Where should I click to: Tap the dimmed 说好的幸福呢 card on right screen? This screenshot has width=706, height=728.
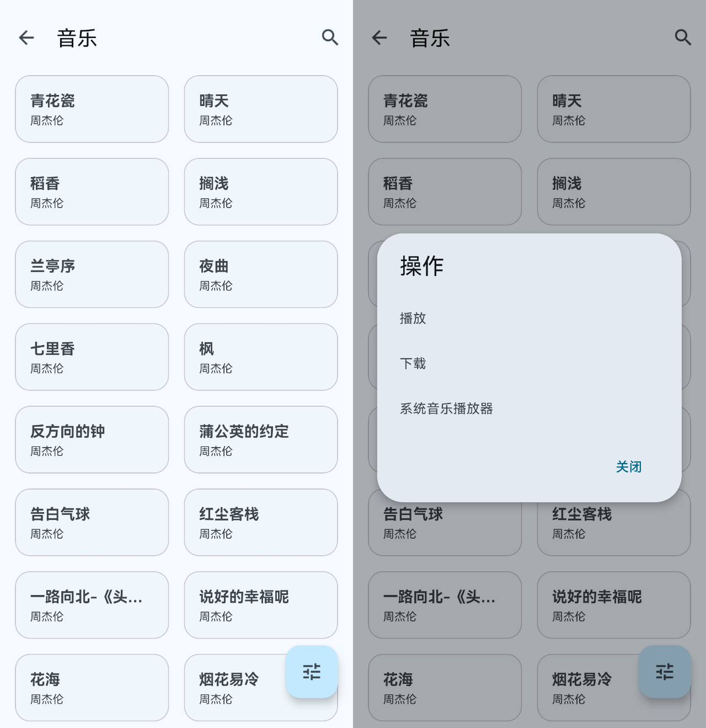pos(614,605)
